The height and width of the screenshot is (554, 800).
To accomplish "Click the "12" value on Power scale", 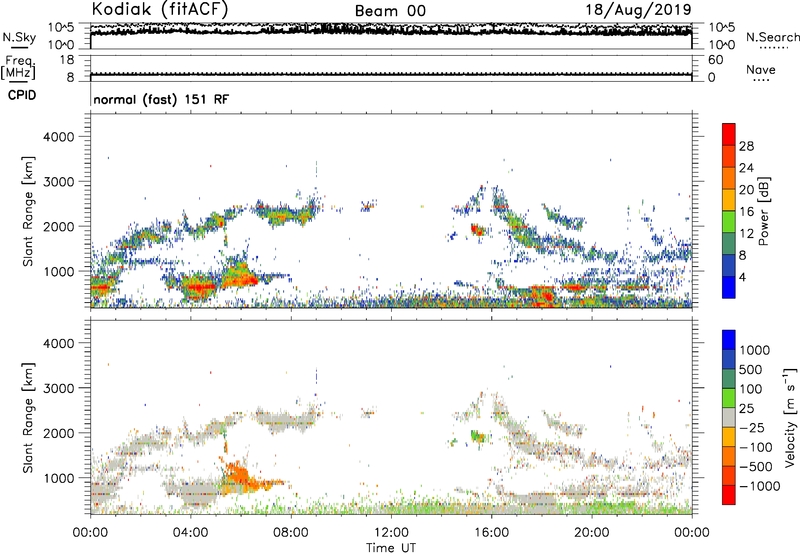I will 746,234.
